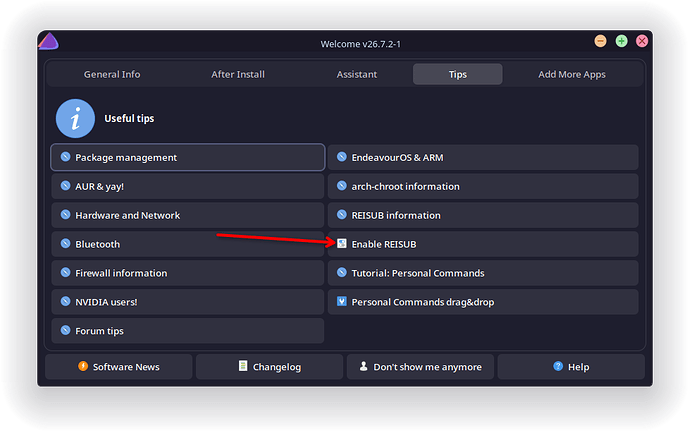Switch to the After Install tab

point(238,74)
